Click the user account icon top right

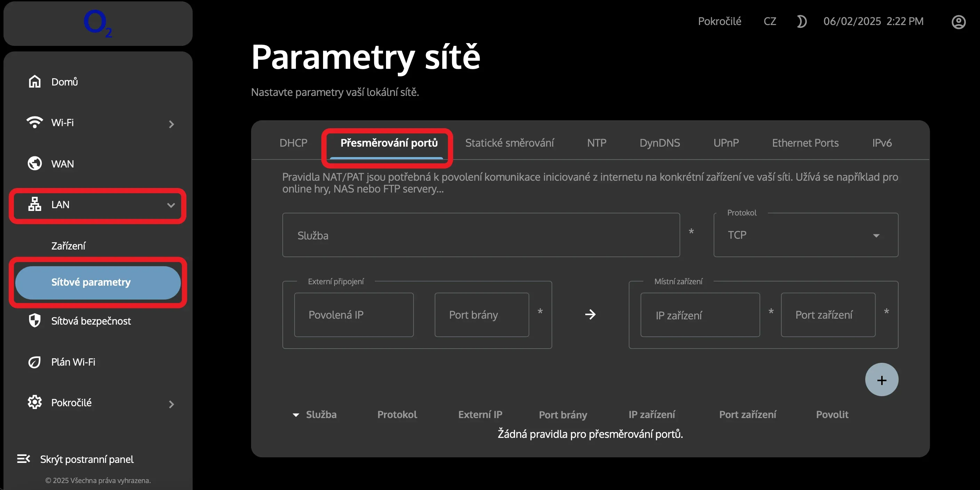958,22
